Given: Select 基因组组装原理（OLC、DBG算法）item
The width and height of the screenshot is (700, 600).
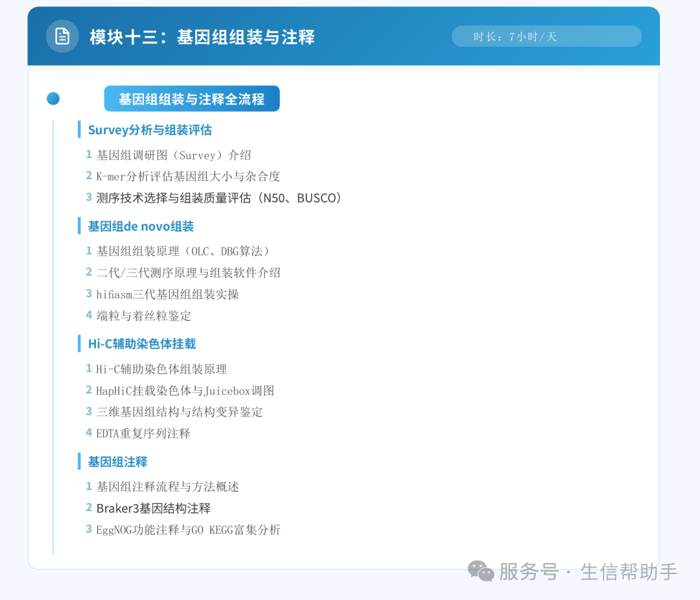Looking at the screenshot, I should coord(183,251).
